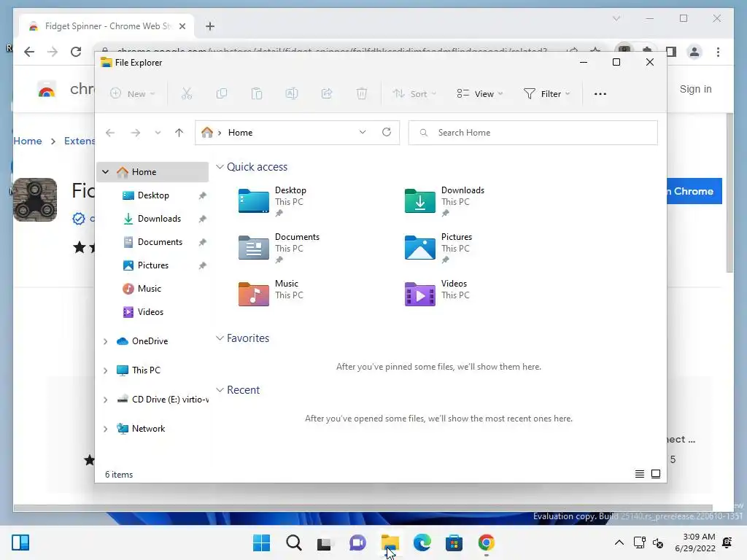Open the Chat app from taskbar
This screenshot has height=560, width=747.
coord(357,542)
